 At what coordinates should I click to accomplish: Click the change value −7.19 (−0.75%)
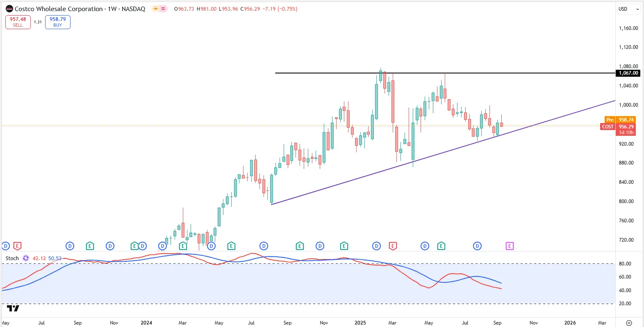tap(280, 9)
